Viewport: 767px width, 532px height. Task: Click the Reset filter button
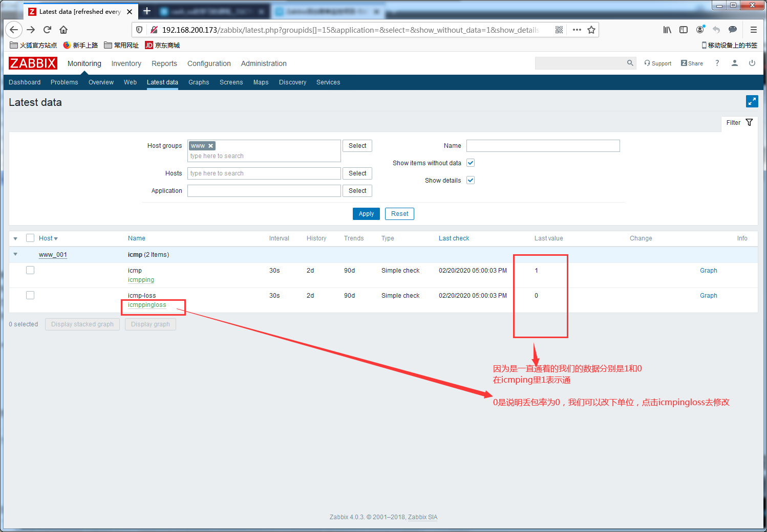coord(399,214)
